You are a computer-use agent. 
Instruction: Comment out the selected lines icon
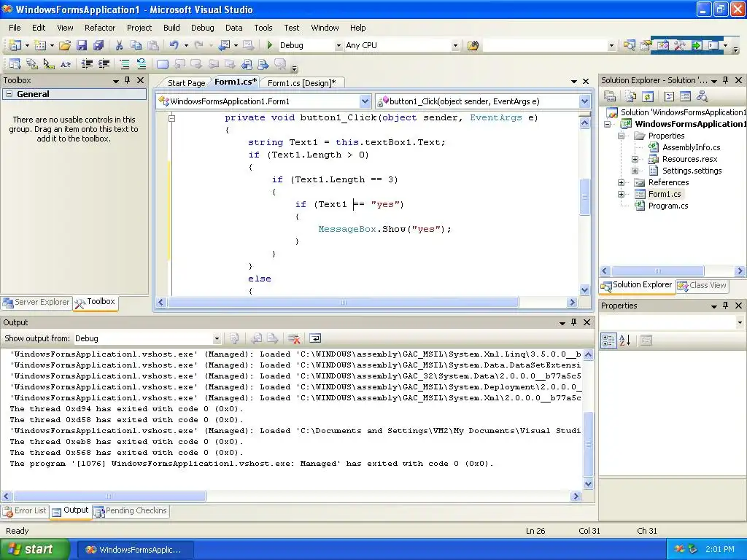[124, 64]
